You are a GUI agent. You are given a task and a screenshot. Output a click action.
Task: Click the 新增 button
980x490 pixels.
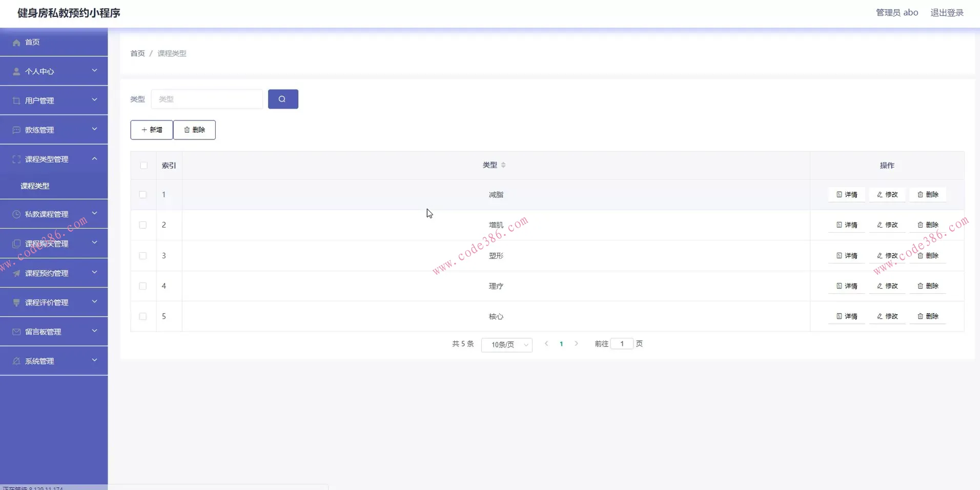151,130
